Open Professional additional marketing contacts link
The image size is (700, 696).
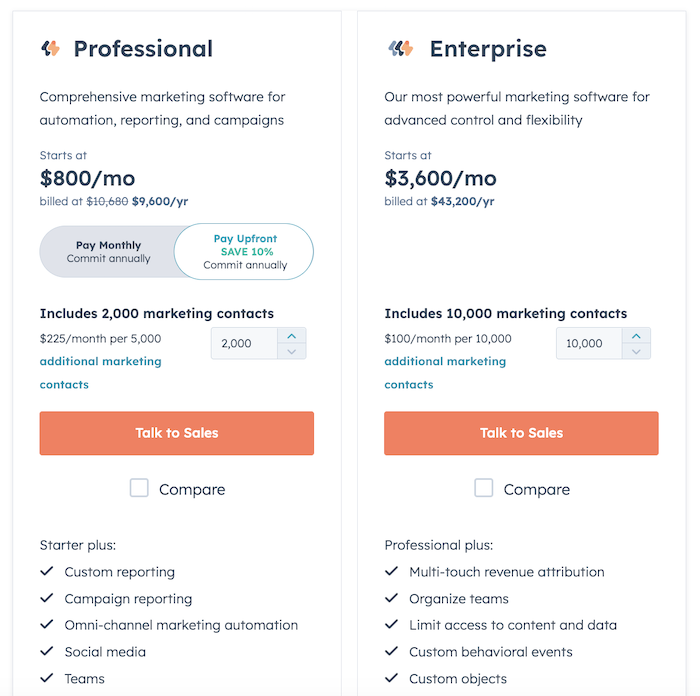point(100,361)
